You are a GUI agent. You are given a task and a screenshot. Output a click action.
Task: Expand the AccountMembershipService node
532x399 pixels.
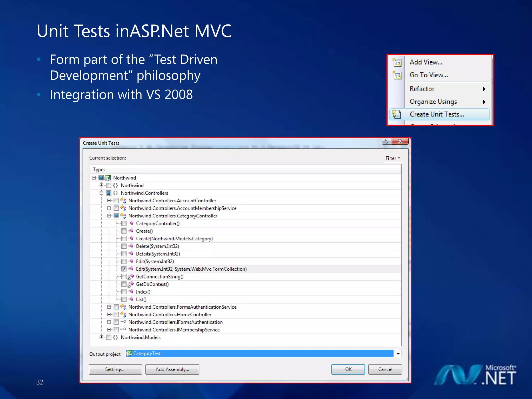[x=109, y=208]
